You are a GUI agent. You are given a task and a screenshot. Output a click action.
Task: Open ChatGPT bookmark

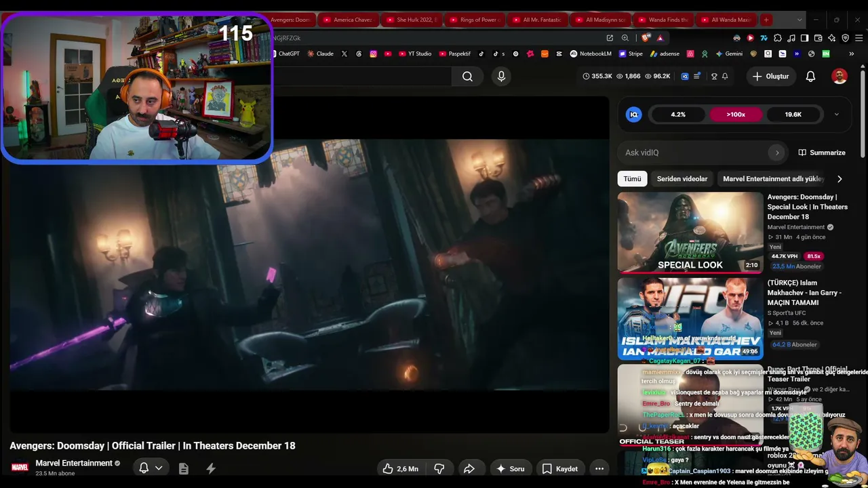[285, 54]
